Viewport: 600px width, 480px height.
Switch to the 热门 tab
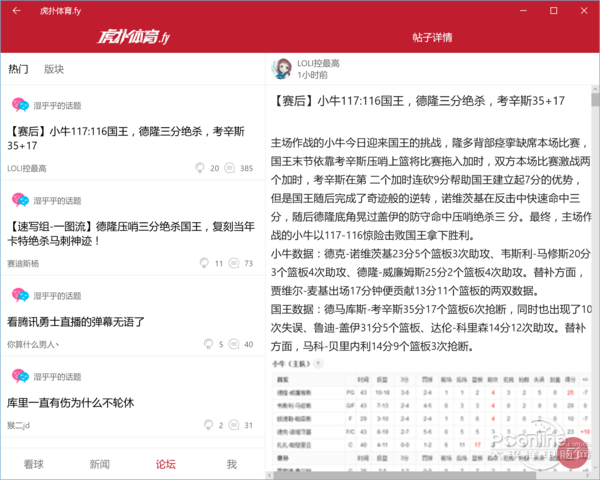(x=18, y=69)
